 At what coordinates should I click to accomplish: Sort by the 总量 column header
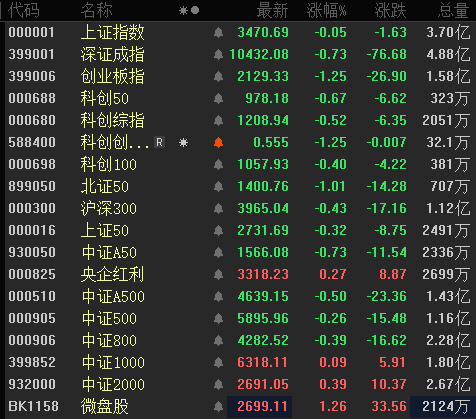(453, 10)
